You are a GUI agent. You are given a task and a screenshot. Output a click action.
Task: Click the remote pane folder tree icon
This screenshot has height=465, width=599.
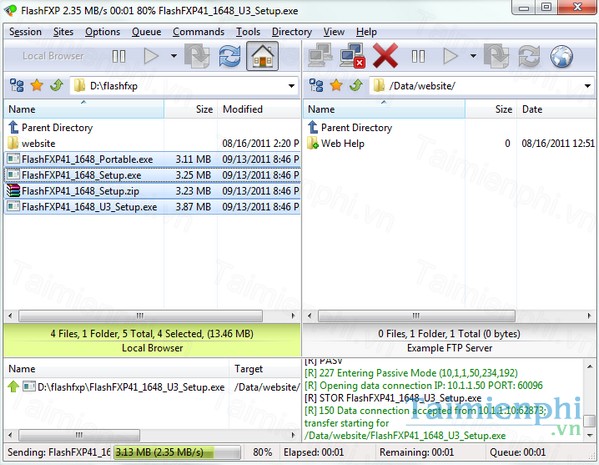316,85
